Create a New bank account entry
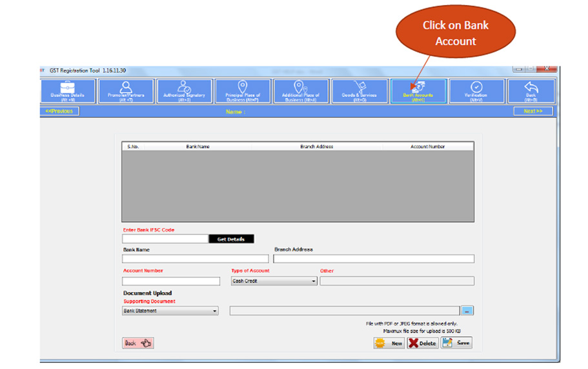The height and width of the screenshot is (369, 588). [x=389, y=343]
